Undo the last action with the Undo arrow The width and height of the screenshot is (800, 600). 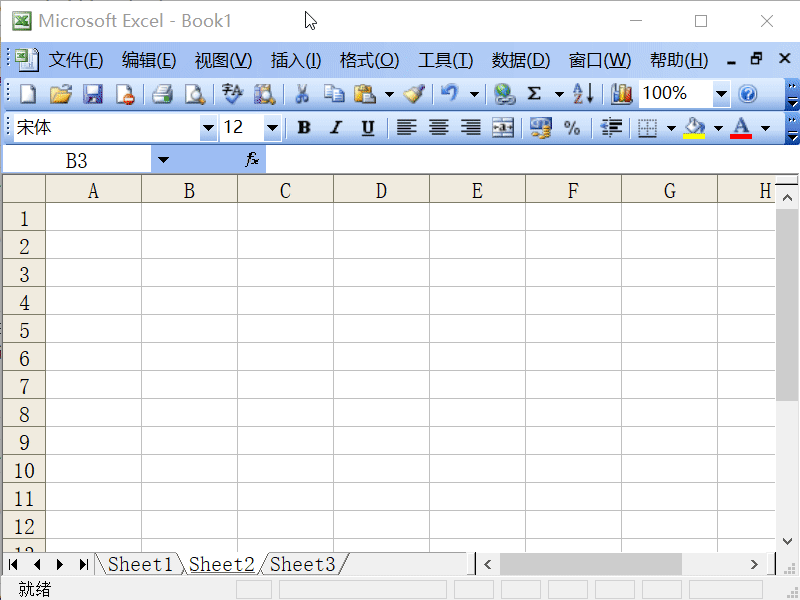pyautogui.click(x=450, y=94)
